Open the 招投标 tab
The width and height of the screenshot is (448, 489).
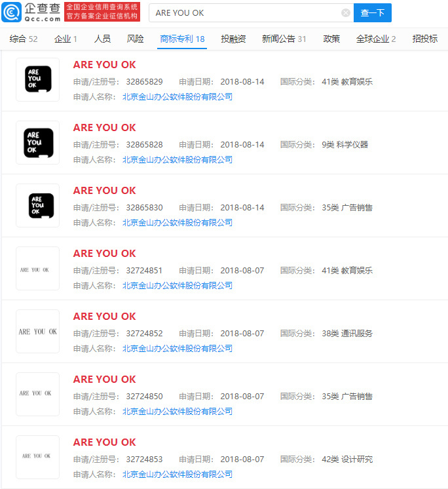click(x=425, y=39)
